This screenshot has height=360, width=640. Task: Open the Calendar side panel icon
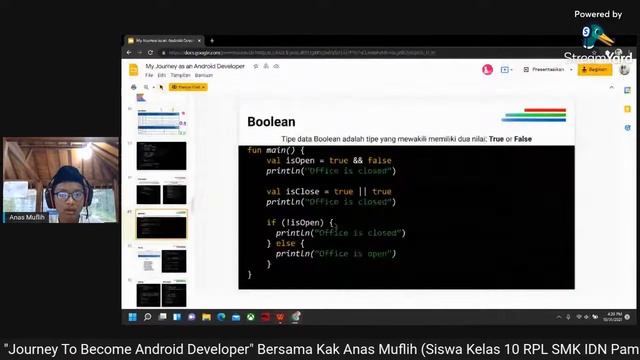coord(628,90)
